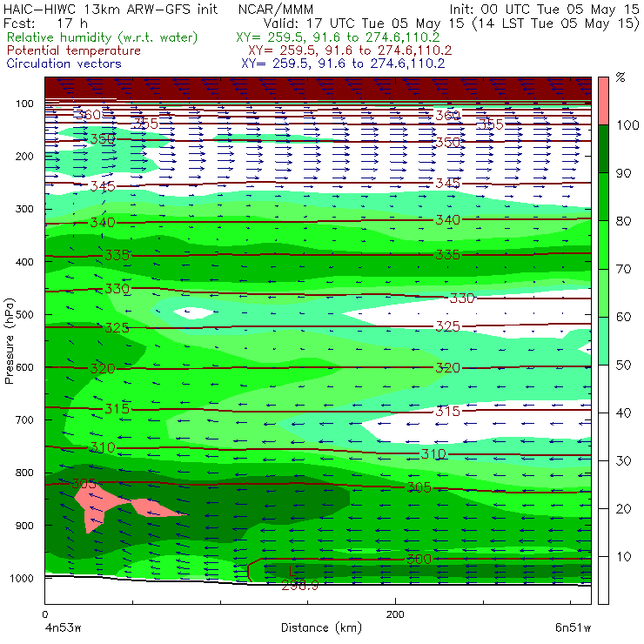Click the 'Valid: 17 UTC Tue 05 May 15' text
The width and height of the screenshot is (644, 644).
[x=365, y=23]
